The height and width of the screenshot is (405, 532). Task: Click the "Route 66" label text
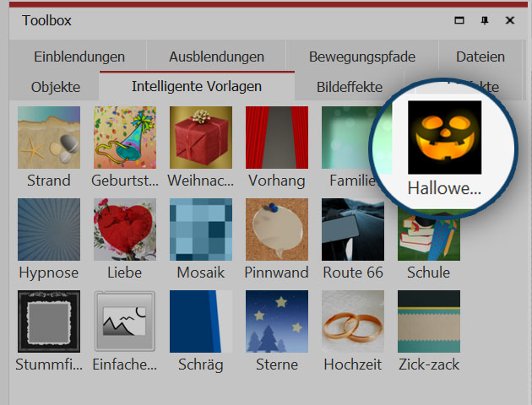coord(353,273)
